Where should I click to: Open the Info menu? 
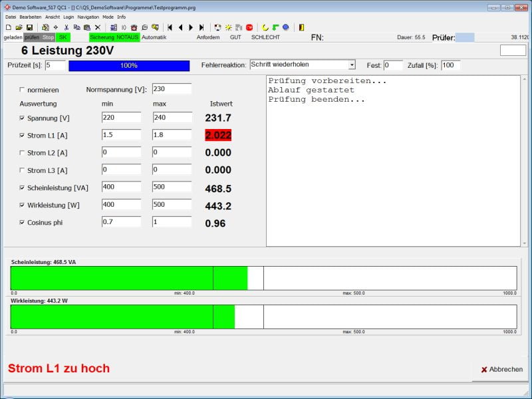(122, 17)
